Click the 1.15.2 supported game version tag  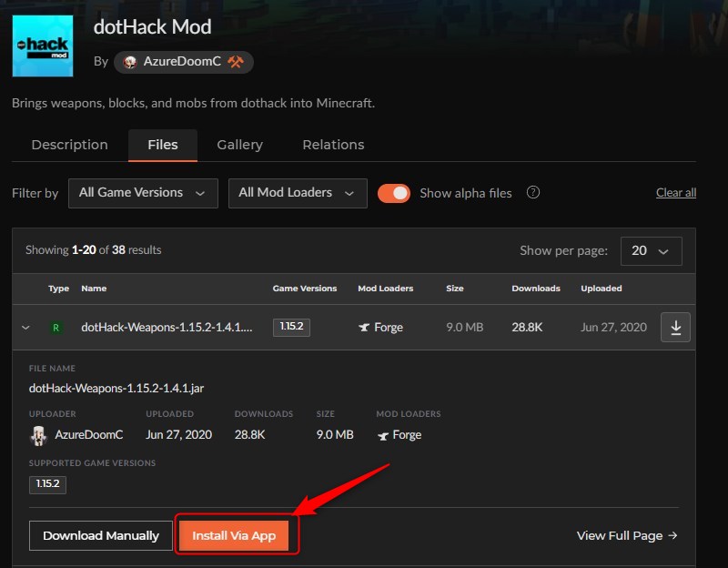click(x=47, y=484)
